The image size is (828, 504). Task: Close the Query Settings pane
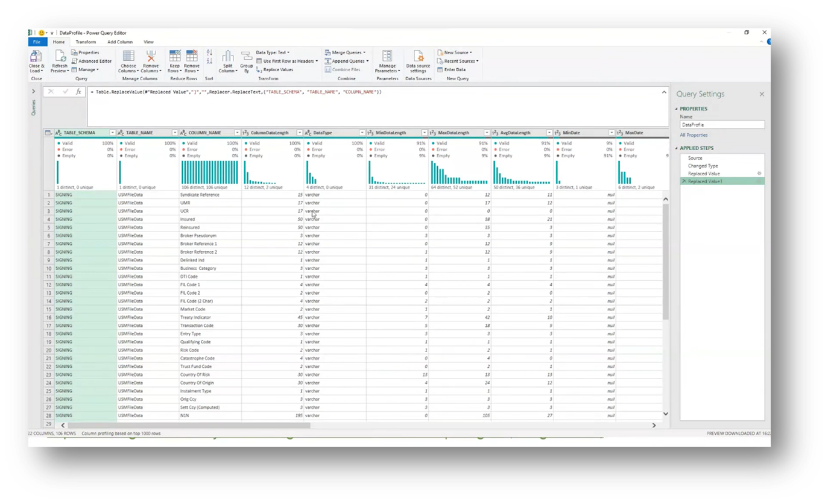pos(762,94)
